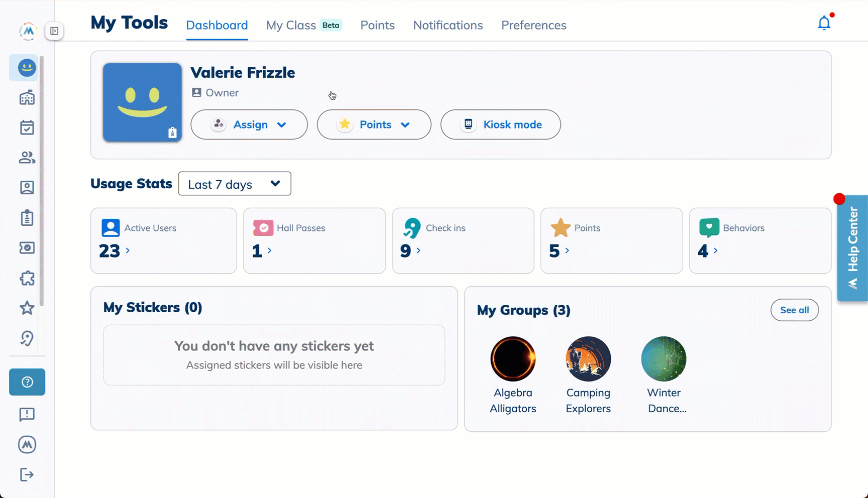Open the Help Center side tab
Viewport: 868px width, 498px height.
click(x=852, y=248)
